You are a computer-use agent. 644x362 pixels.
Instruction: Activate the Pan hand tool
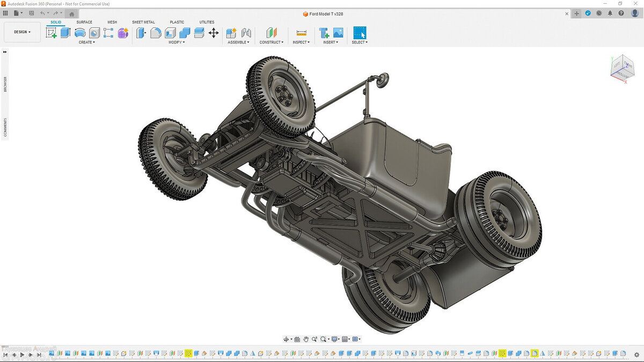[x=306, y=339]
